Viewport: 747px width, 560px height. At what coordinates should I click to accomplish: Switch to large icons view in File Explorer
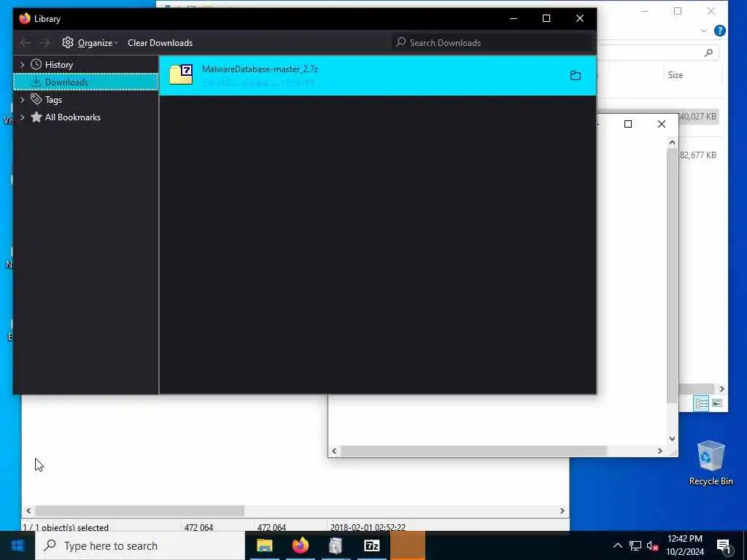717,403
